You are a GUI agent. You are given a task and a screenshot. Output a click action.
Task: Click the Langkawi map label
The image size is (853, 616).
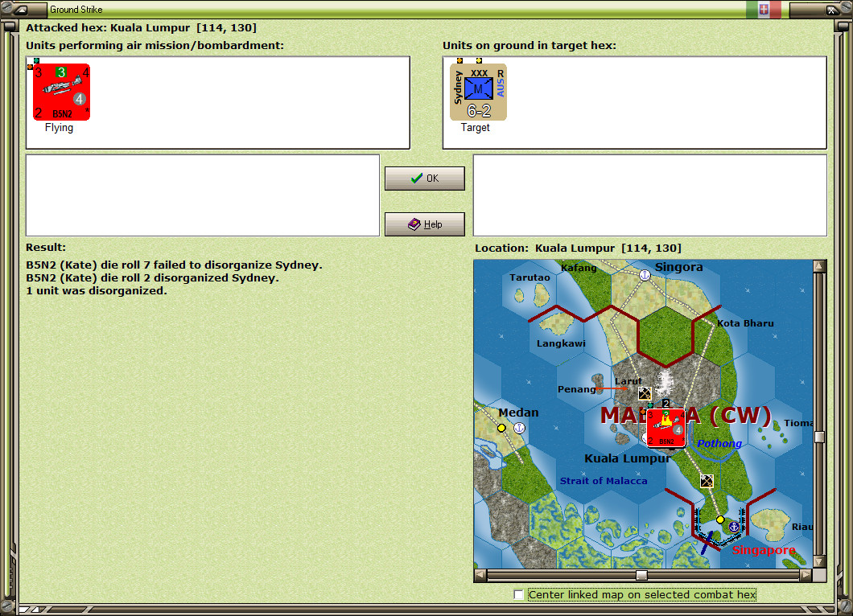point(561,343)
